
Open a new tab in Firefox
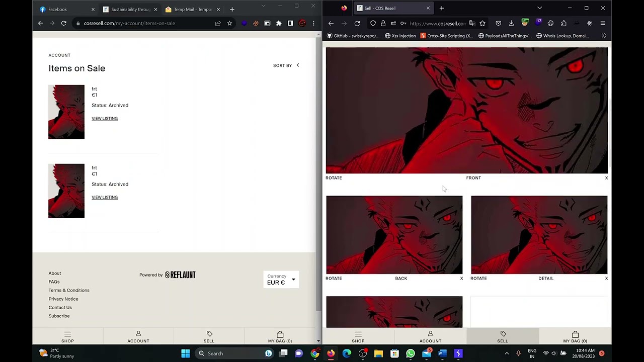[442, 8]
